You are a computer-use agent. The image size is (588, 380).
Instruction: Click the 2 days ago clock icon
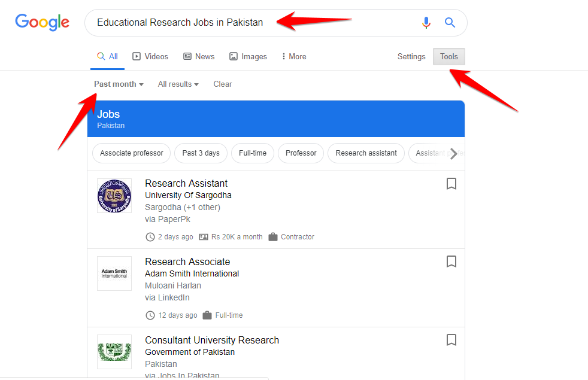[150, 237]
